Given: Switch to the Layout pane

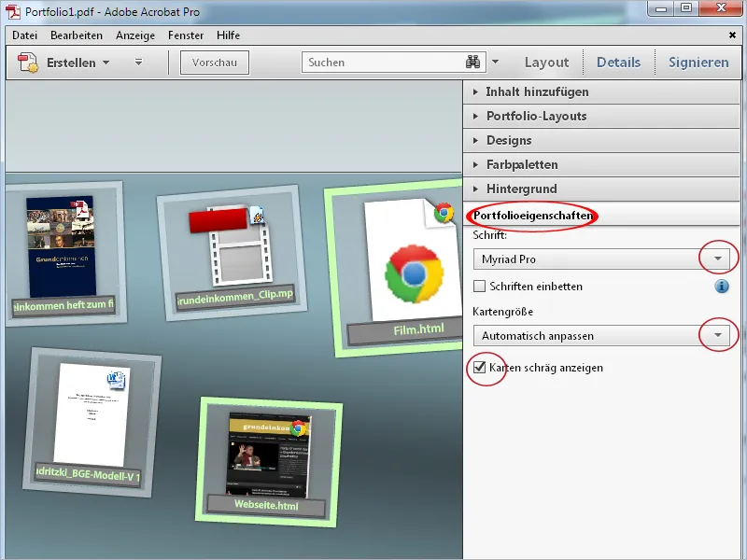Looking at the screenshot, I should pos(546,63).
